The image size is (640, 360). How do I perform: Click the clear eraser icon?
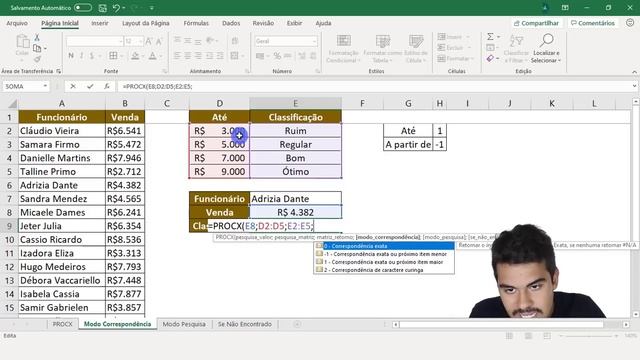(x=490, y=59)
